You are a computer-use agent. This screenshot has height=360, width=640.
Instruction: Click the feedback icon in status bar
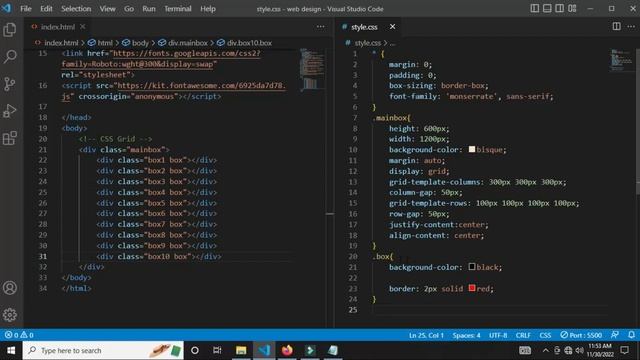[615, 335]
